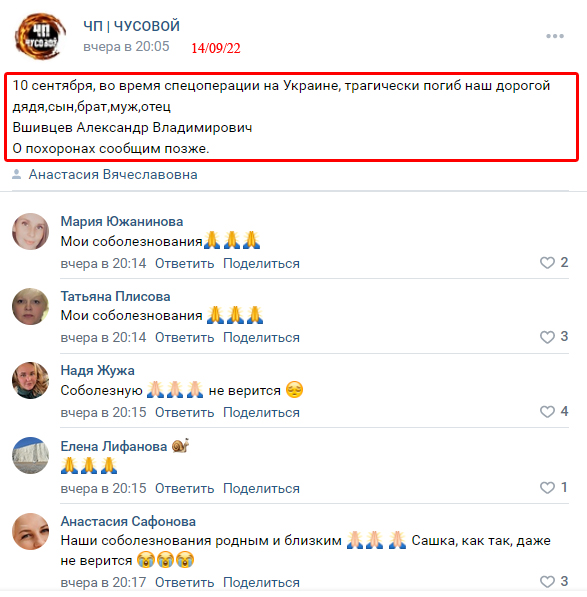Open Надя Жужа's profile picture
The width and height of the screenshot is (587, 597).
(x=30, y=380)
